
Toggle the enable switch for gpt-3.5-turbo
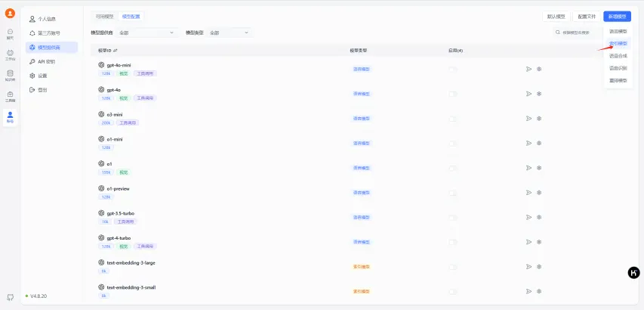[x=453, y=218]
